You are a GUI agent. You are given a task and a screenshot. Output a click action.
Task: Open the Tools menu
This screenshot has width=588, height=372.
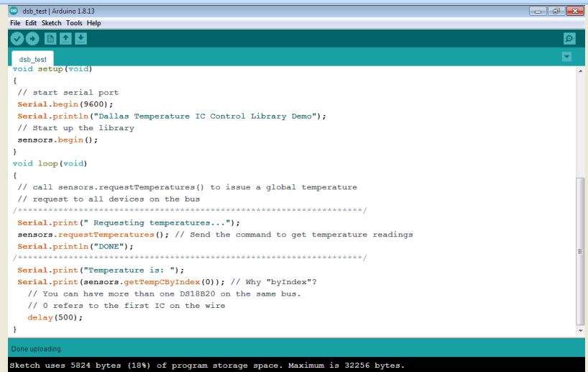(74, 23)
